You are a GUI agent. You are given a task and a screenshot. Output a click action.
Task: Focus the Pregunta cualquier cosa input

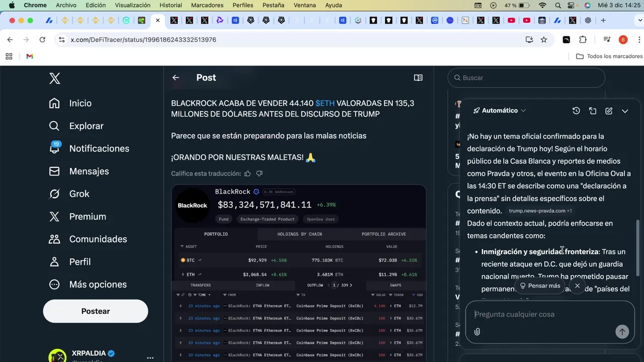point(549,314)
